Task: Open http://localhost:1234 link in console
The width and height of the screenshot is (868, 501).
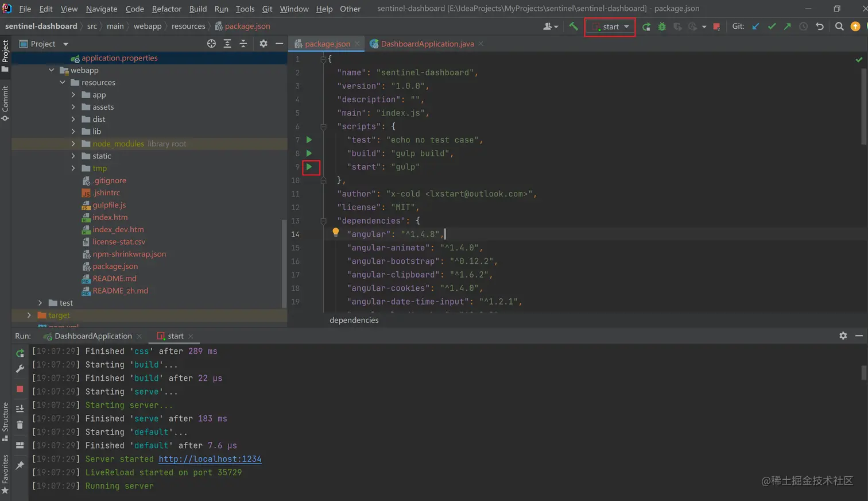Action: pyautogui.click(x=210, y=459)
